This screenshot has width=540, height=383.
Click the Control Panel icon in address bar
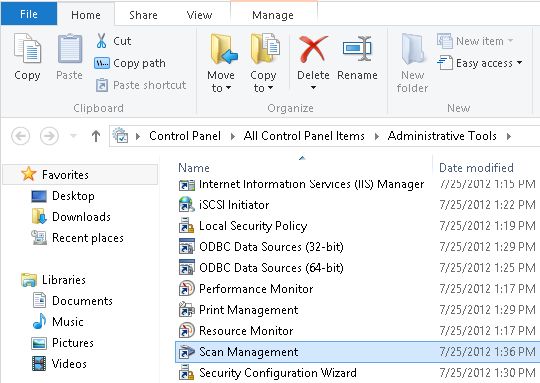pyautogui.click(x=121, y=135)
